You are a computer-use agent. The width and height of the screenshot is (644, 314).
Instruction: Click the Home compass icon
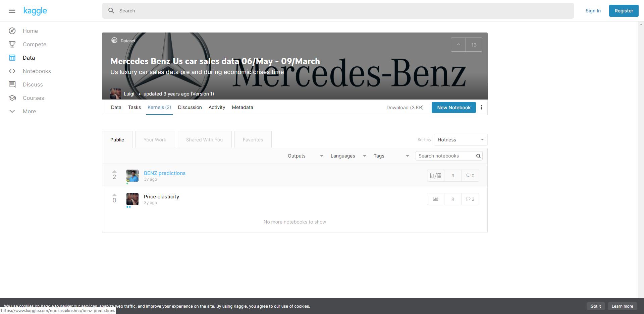click(12, 31)
